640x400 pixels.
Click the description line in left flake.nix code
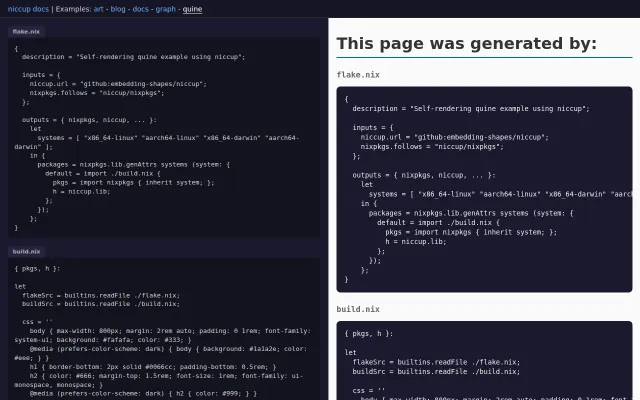133,57
